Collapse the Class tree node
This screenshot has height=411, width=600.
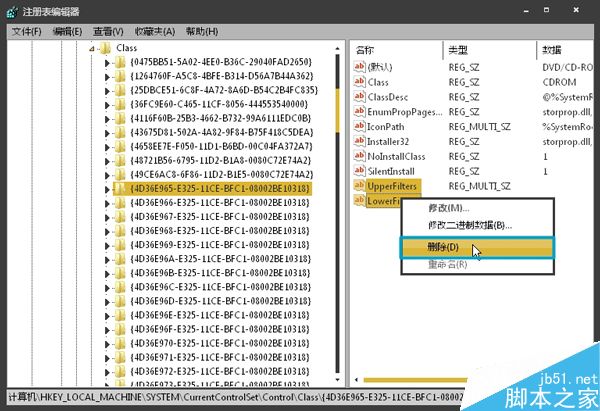click(92, 49)
